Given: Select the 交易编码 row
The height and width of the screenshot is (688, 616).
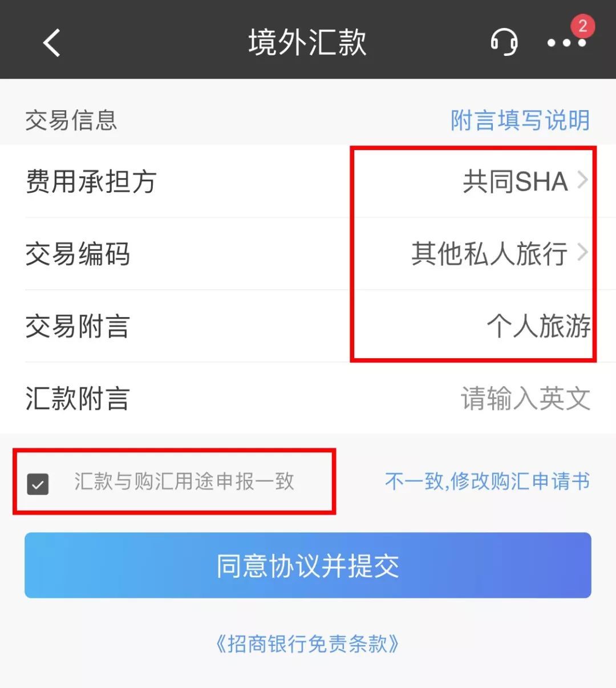Looking at the screenshot, I should 308,253.
